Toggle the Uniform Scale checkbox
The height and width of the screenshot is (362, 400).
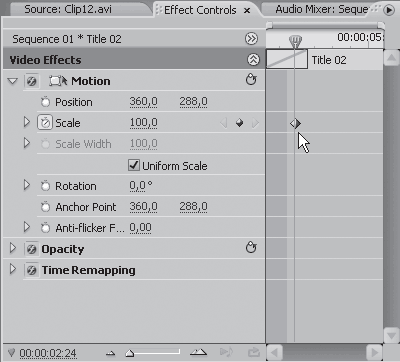click(x=134, y=165)
